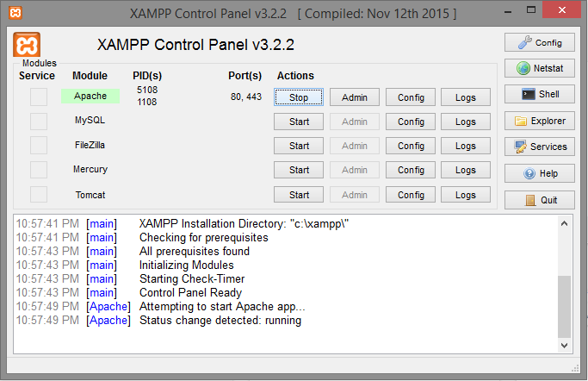Stop the running Apache module
This screenshot has height=381, width=588.
click(x=299, y=97)
